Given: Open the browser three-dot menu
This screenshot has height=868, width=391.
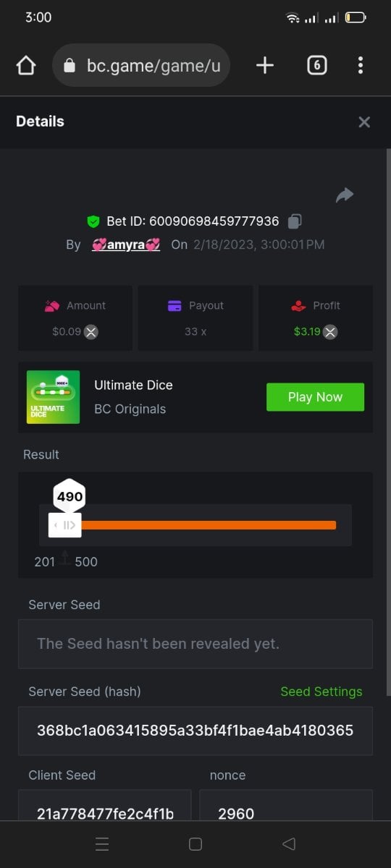Looking at the screenshot, I should coord(361,66).
